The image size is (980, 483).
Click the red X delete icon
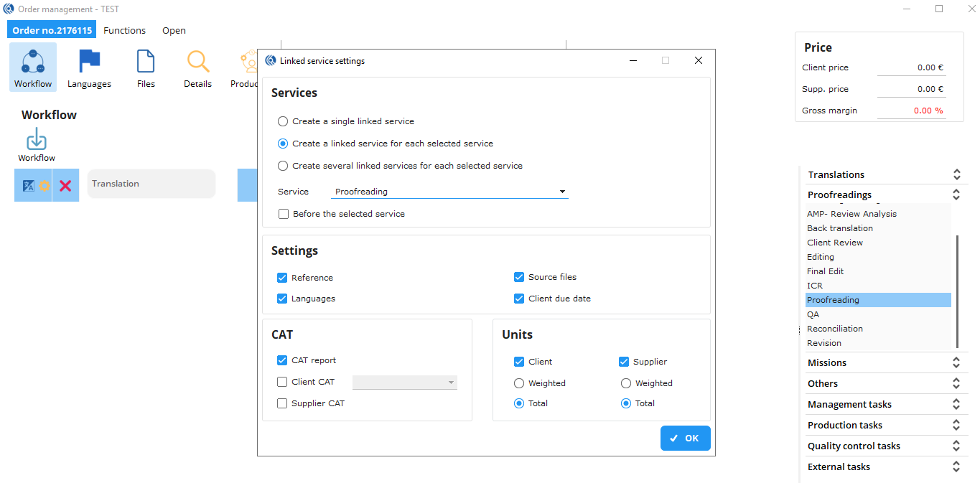pos(65,186)
